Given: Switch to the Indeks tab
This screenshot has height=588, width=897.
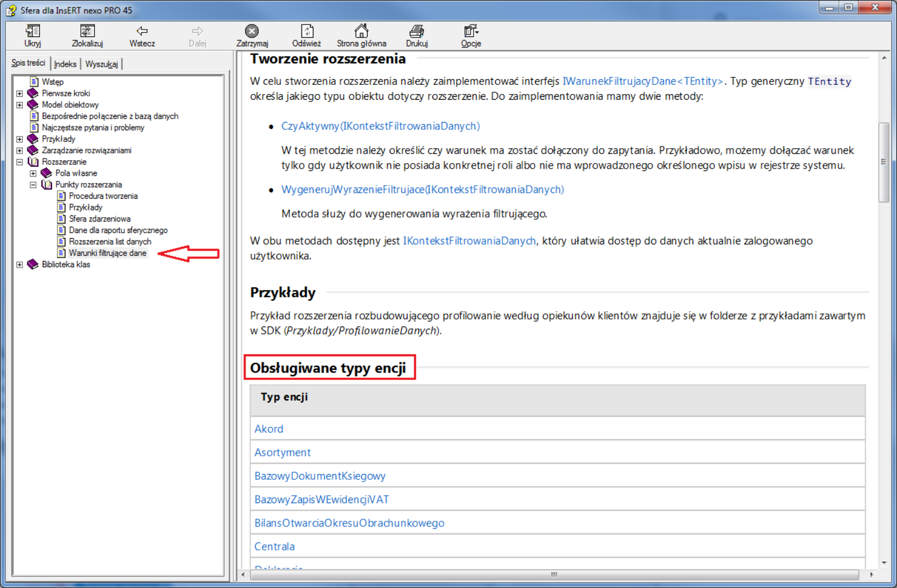Looking at the screenshot, I should tap(65, 64).
